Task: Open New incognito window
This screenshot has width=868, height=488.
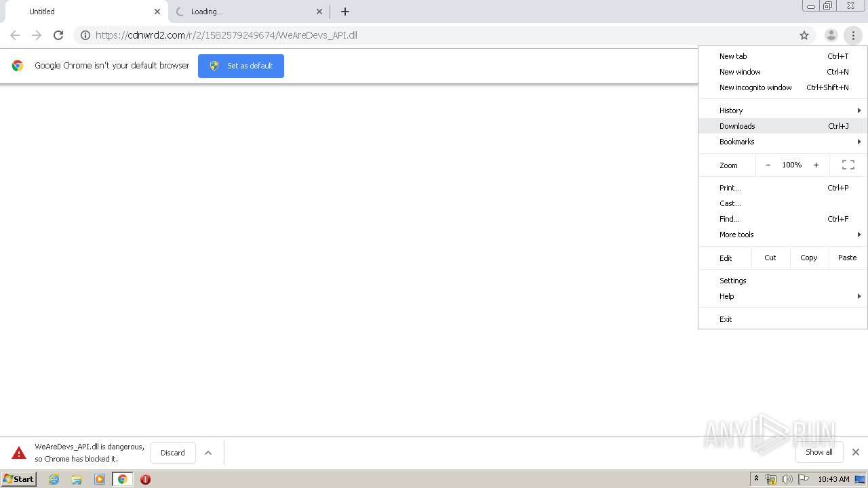Action: coord(783,87)
